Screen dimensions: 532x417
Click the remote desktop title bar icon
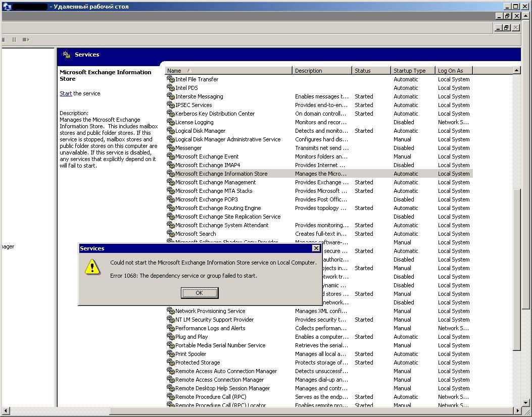(x=7, y=6)
